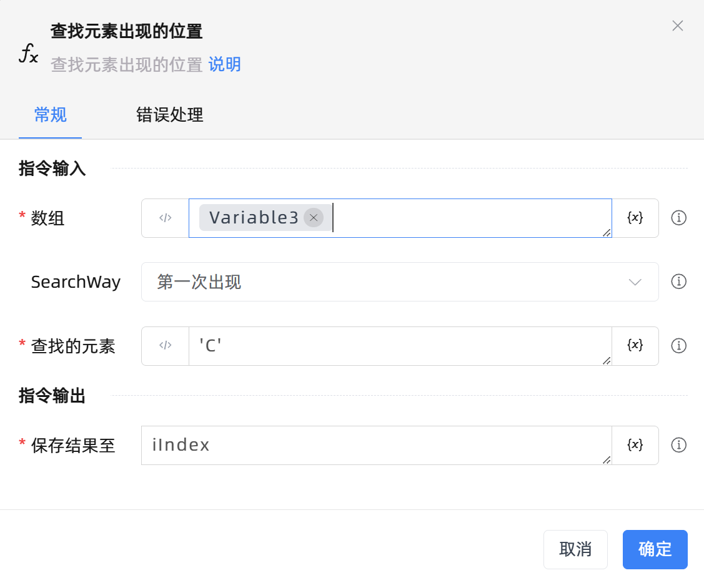Toggle expression mode for 数组 field
The width and height of the screenshot is (704, 588).
coord(165,218)
